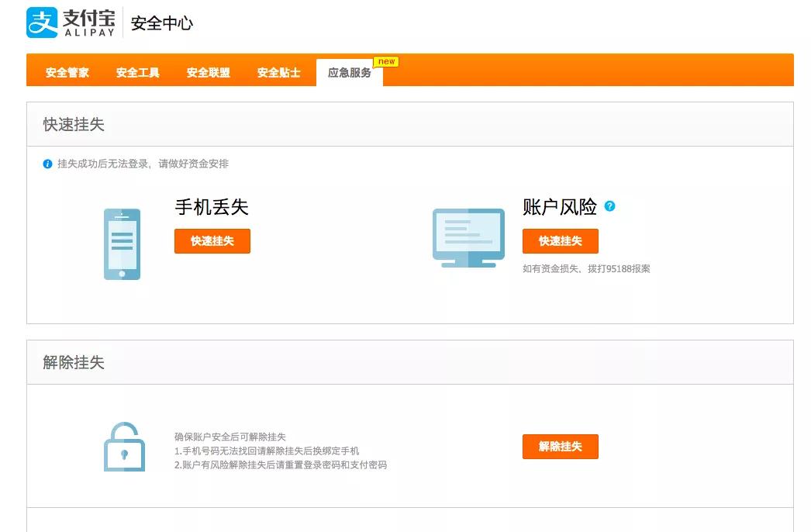Viewport: 811px width, 532px height.
Task: Select the 安全联盟 menu item
Action: click(x=206, y=72)
